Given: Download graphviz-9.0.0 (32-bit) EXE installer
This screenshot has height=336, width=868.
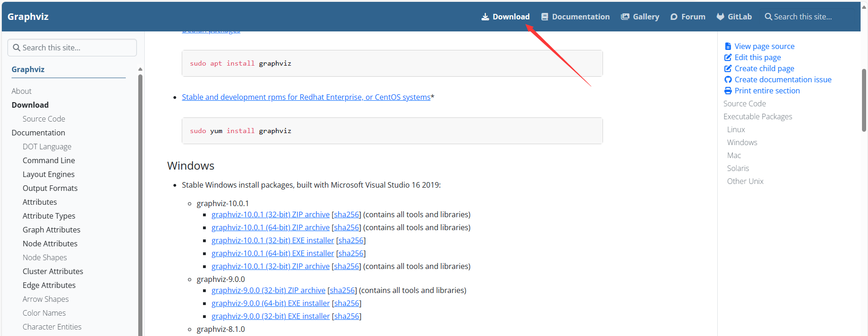Looking at the screenshot, I should tap(271, 316).
